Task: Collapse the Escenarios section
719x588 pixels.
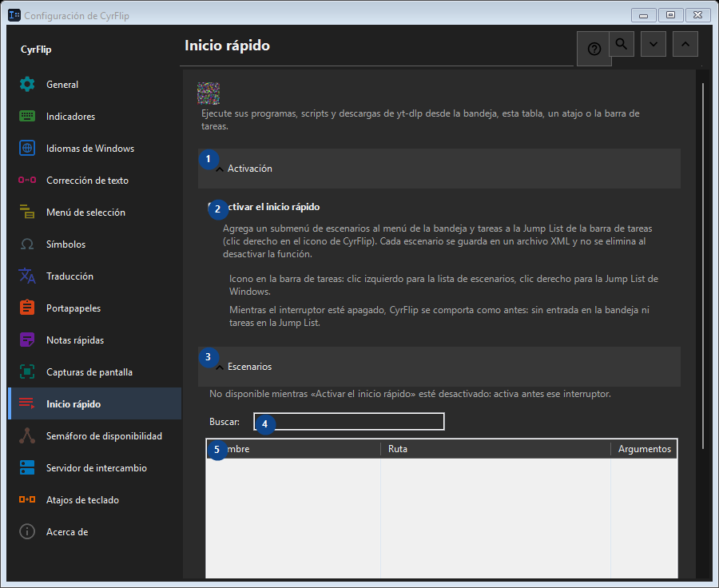Action: tap(439, 367)
